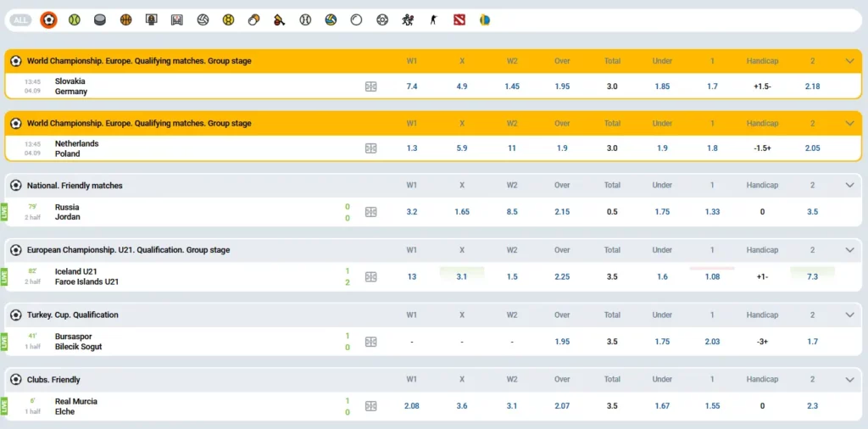
Task: Select the football sport filter icon
Action: coord(48,19)
